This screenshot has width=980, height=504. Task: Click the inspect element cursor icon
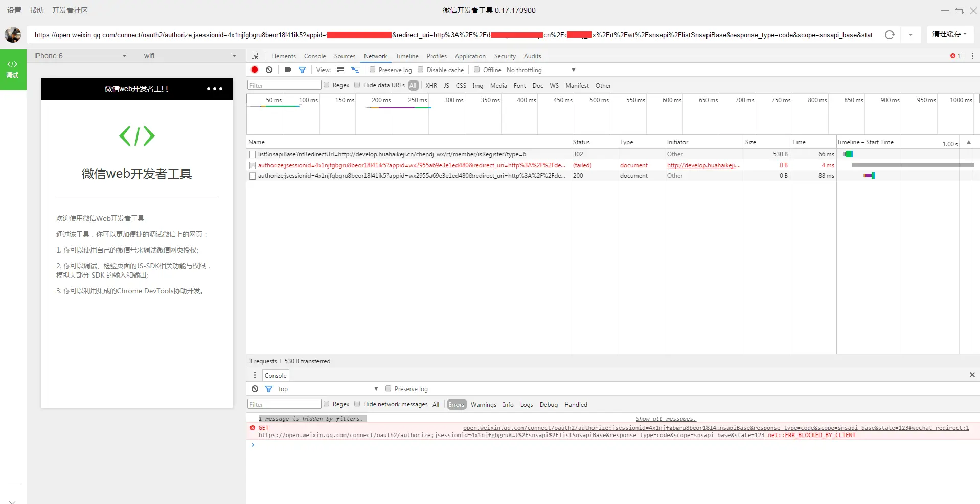tap(255, 56)
